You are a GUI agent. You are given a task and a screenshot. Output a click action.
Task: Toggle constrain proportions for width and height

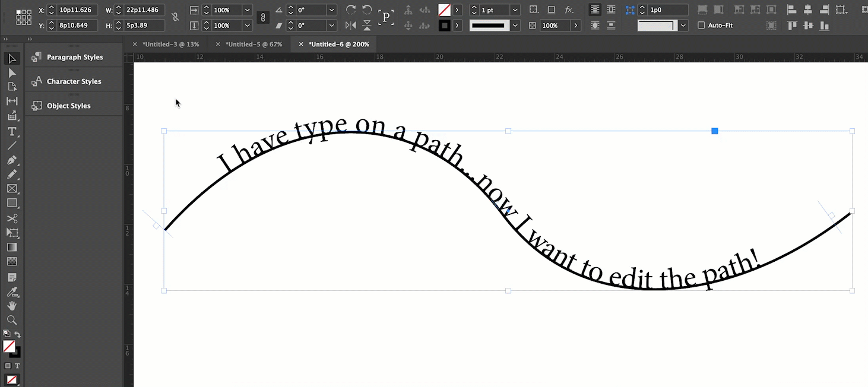click(x=175, y=17)
